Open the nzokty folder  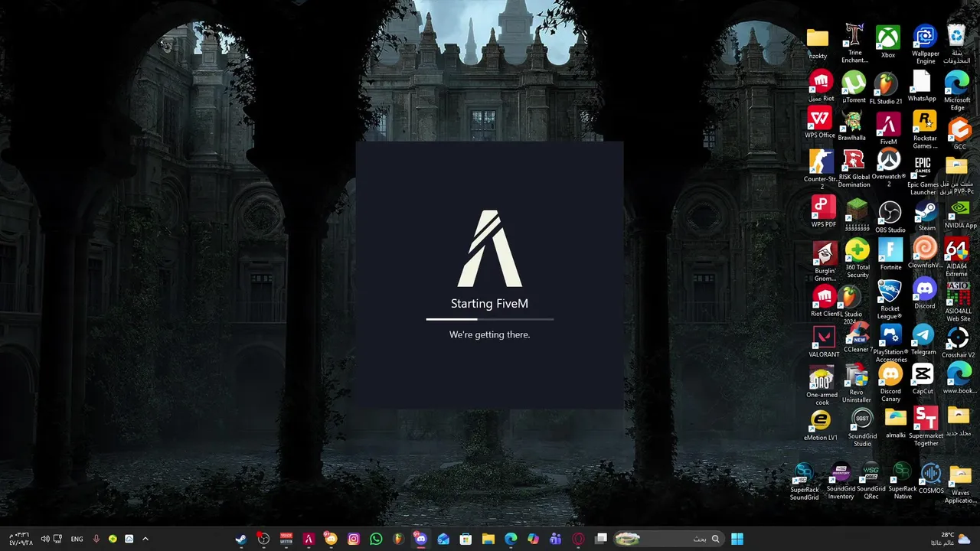818,44
